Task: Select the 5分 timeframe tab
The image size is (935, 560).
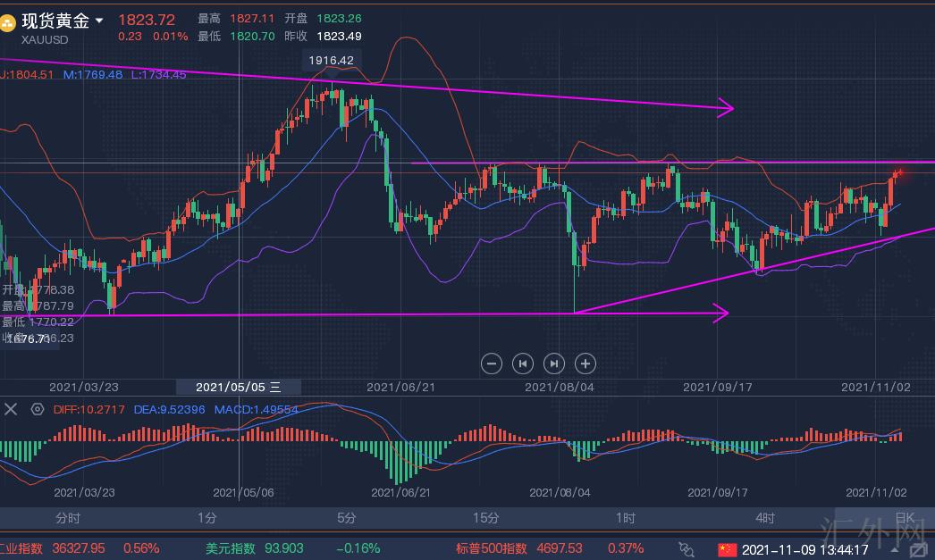Action: (x=347, y=518)
